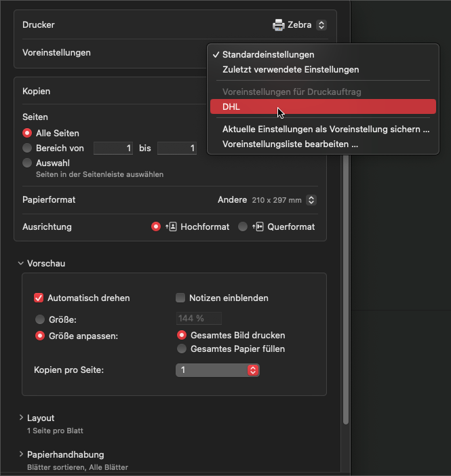The image size is (451, 476).
Task: Enable the Notizen einblenden checkbox
Action: click(180, 298)
